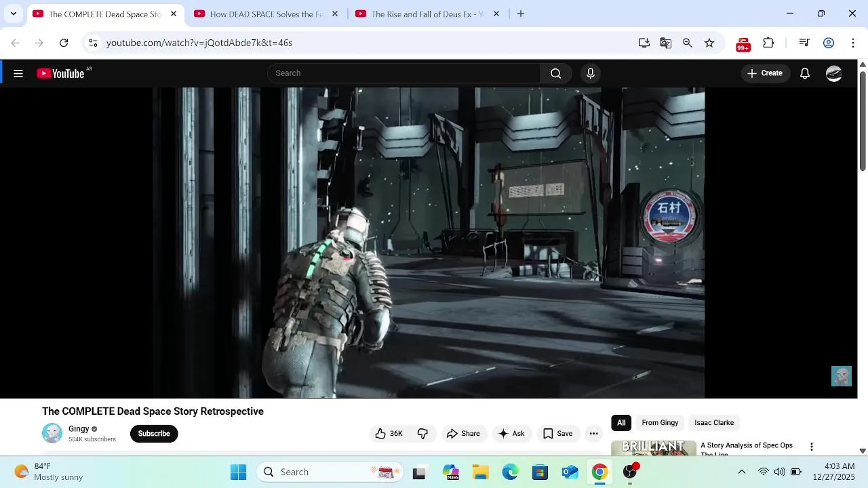This screenshot has width=868, height=488.
Task: Close the Rise and Fall of Deus Ex tab
Action: pos(496,14)
